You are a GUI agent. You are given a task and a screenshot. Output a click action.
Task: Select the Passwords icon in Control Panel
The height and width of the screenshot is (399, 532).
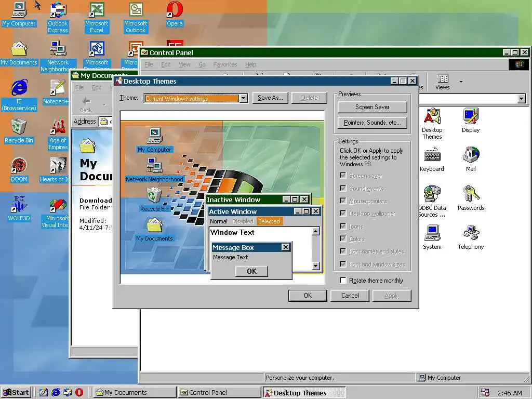[471, 198]
